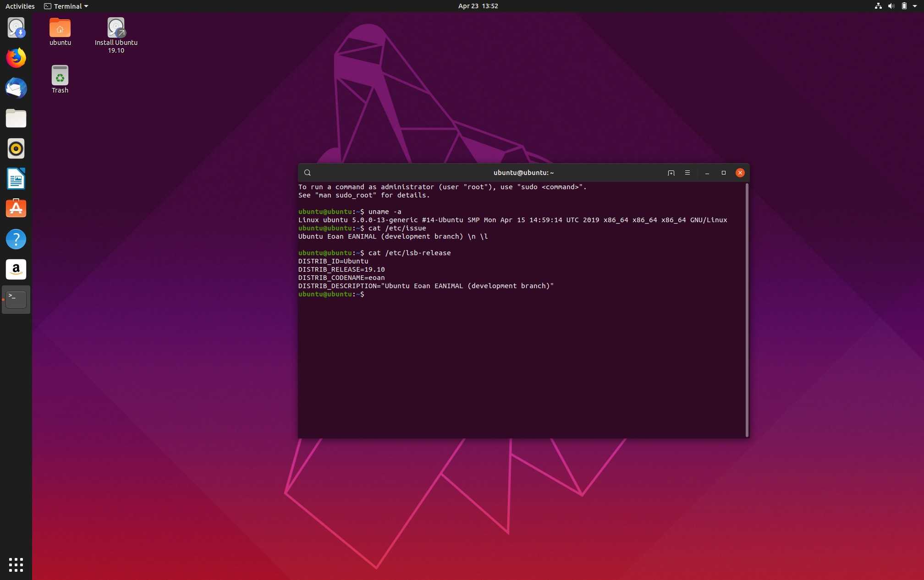Open the Help application icon
Image resolution: width=924 pixels, height=580 pixels.
click(16, 239)
